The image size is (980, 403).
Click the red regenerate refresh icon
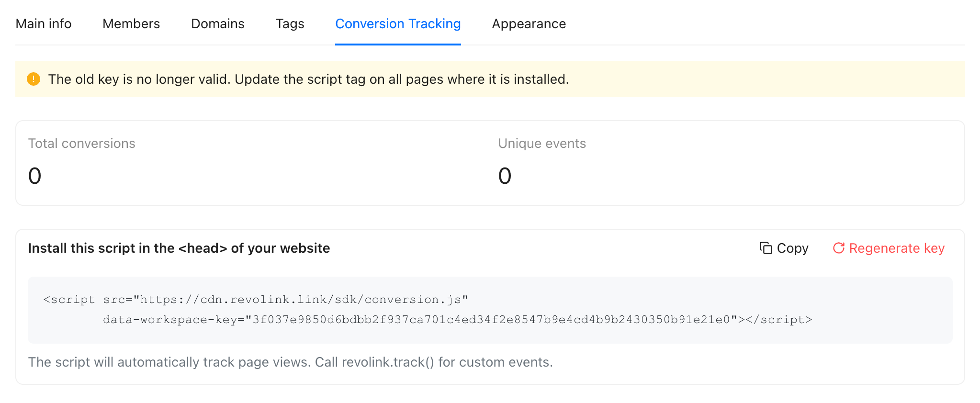(x=839, y=248)
